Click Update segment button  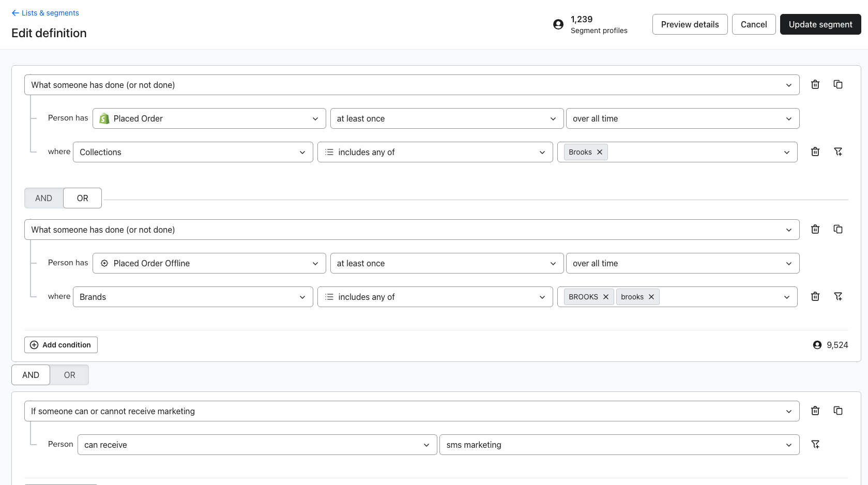pyautogui.click(x=820, y=24)
